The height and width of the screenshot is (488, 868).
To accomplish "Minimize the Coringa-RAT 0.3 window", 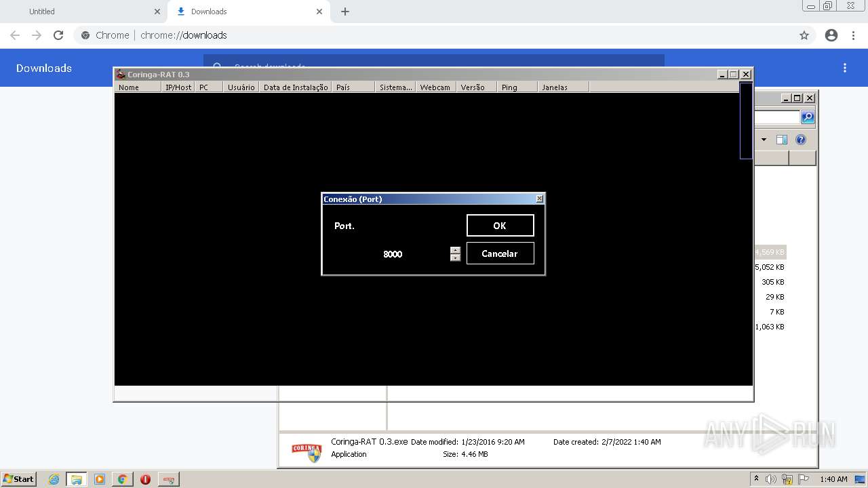I will [723, 75].
